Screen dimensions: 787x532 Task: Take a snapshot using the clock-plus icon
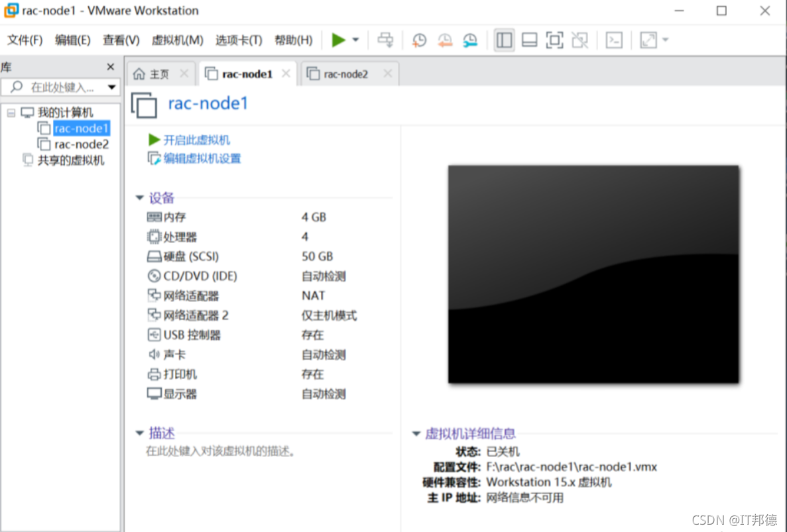(x=419, y=40)
